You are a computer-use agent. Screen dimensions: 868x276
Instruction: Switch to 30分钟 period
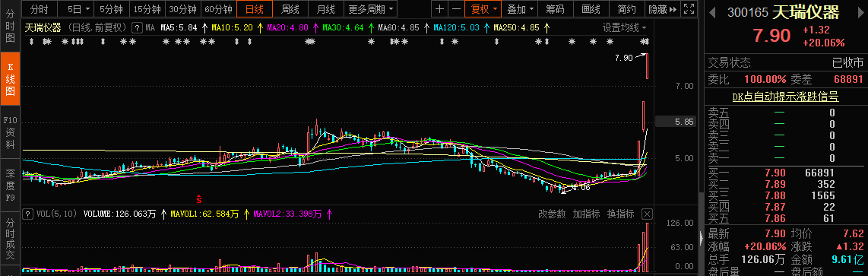point(182,9)
